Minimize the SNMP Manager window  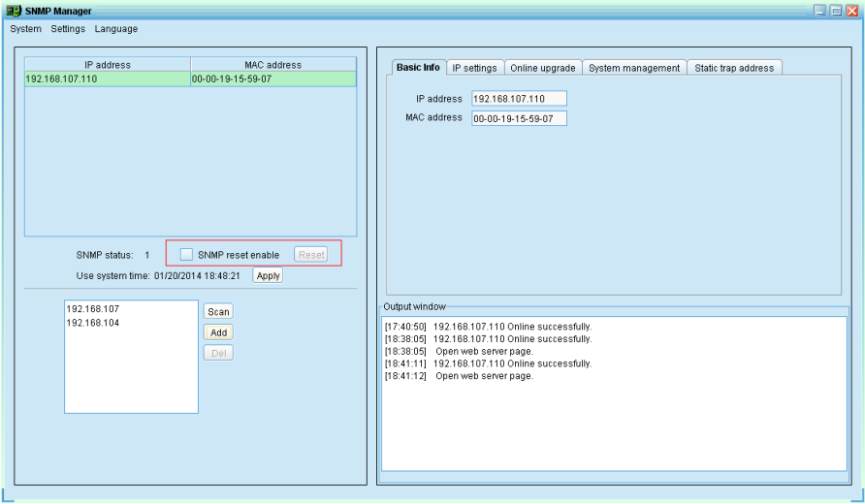(x=820, y=11)
